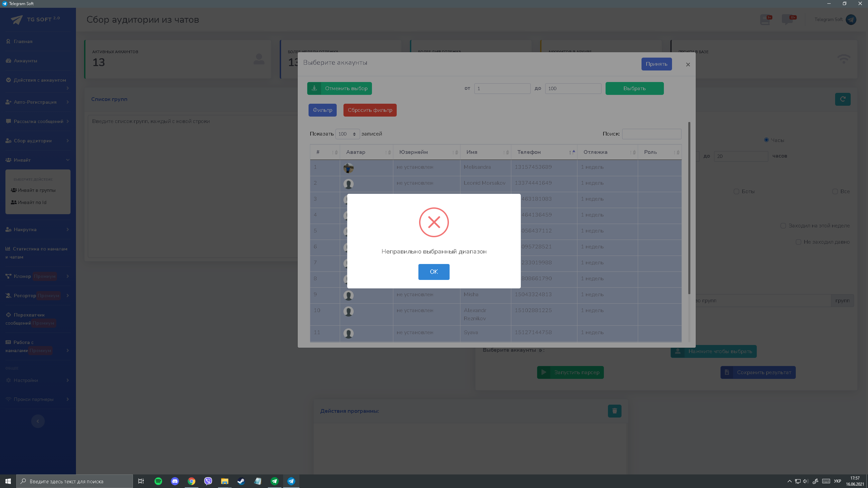868x488 pixels.
Task: Click the refresh icon button near groups list
Action: [x=843, y=99]
